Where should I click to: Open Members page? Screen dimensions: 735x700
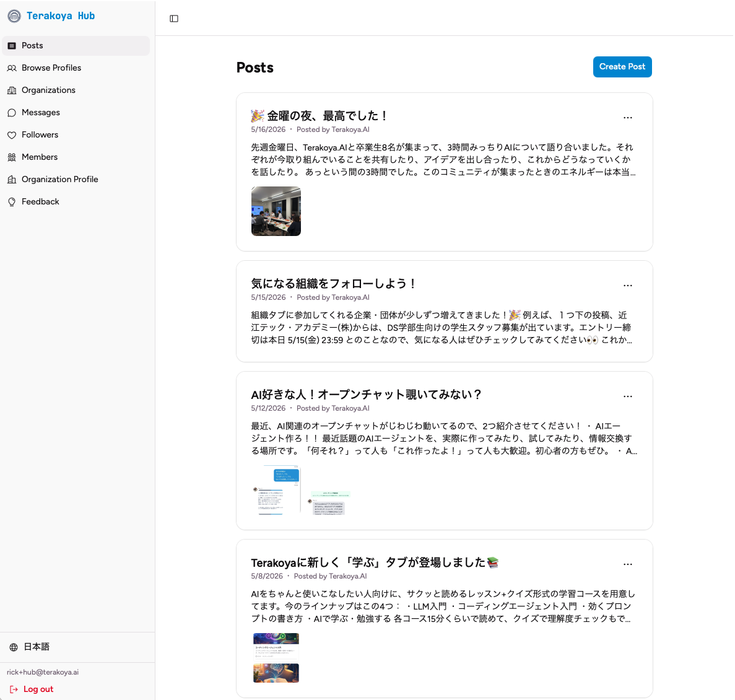coord(76,157)
